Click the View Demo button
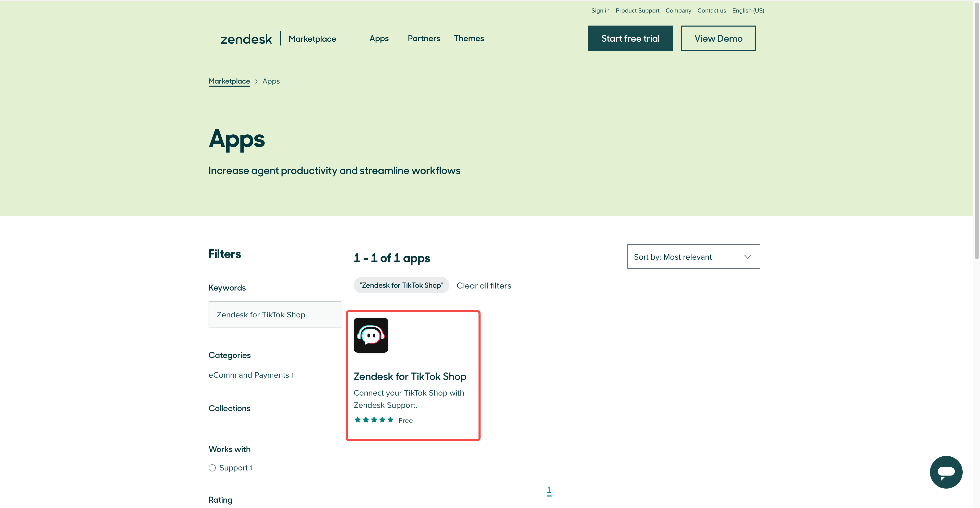980x508 pixels. tap(718, 39)
